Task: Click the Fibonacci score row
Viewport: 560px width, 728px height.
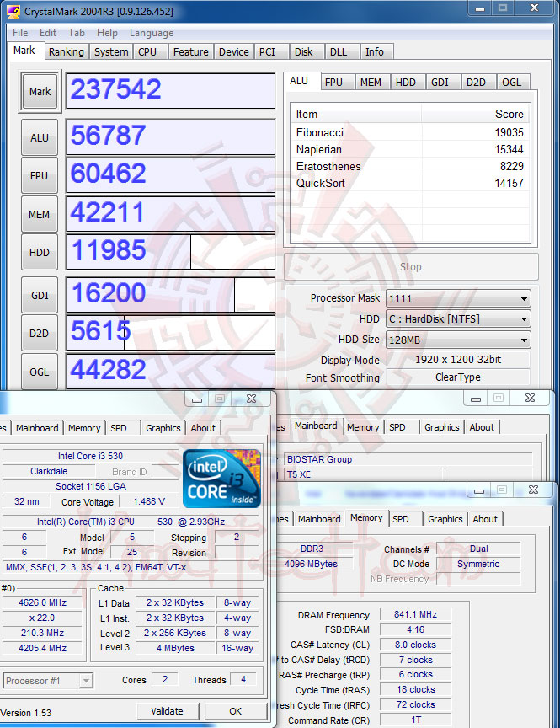Action: 409,133
